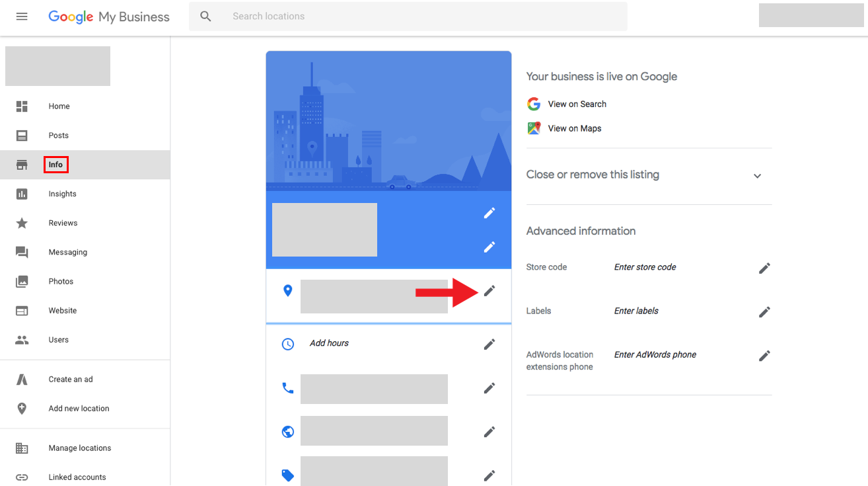Click the Home dashboard icon
This screenshot has height=486, width=868.
22,106
